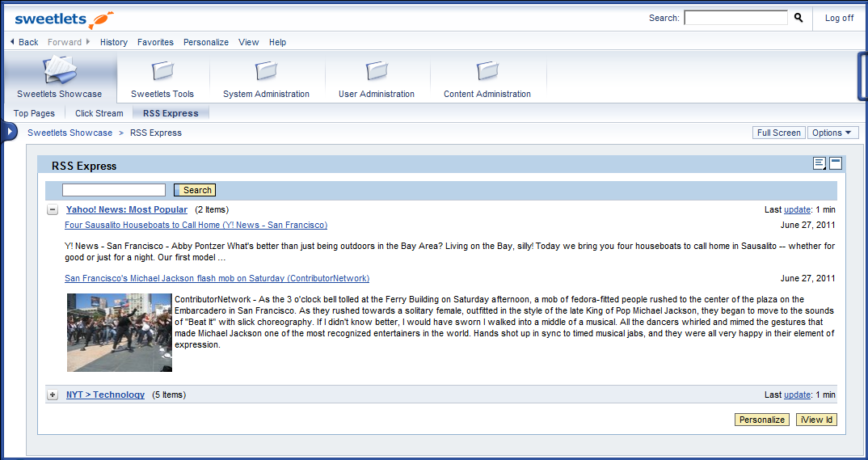This screenshot has width=868, height=460.
Task: Click the User Administration folder icon
Action: [x=377, y=71]
